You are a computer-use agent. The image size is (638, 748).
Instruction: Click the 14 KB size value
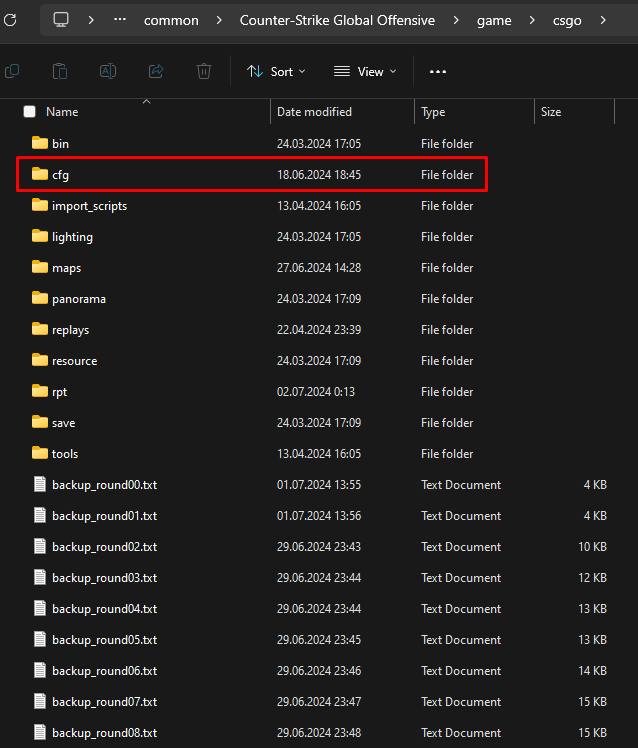[x=592, y=671]
